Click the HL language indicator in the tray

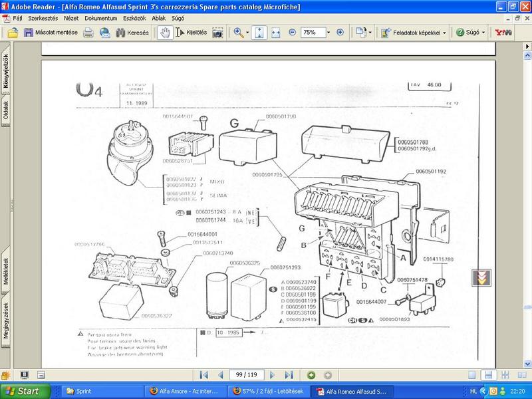(474, 391)
